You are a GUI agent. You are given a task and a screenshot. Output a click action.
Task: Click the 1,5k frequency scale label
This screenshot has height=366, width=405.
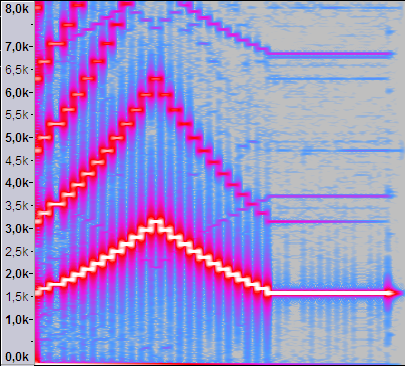point(17,297)
